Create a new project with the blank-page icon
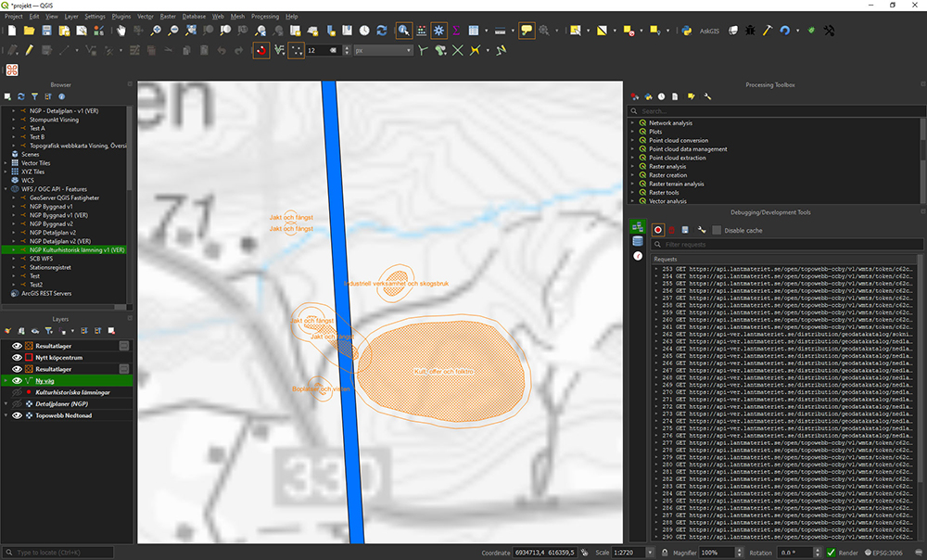Viewport: 927px width, 560px height. [x=12, y=31]
